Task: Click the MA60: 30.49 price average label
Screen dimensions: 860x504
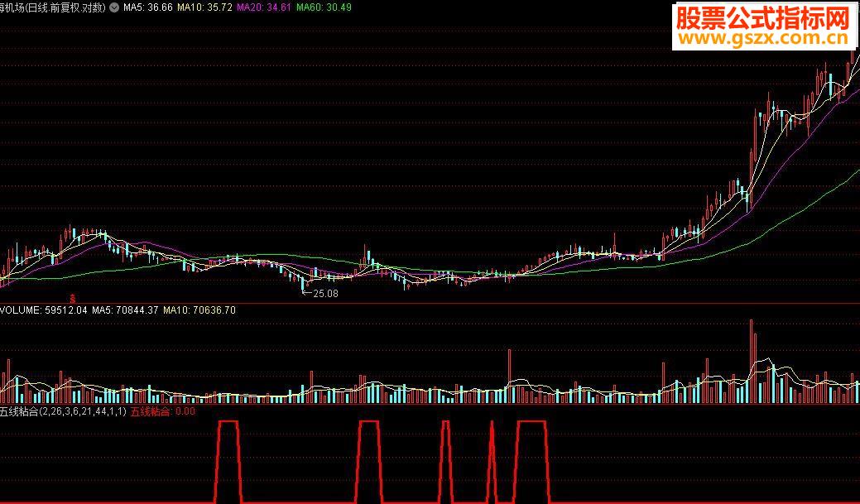Action: [x=324, y=7]
